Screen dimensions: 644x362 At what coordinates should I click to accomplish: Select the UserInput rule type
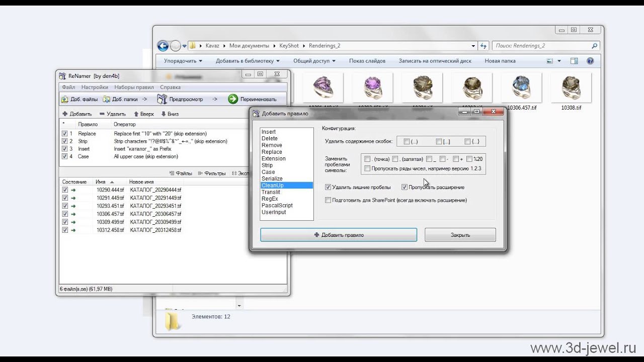coord(286,212)
